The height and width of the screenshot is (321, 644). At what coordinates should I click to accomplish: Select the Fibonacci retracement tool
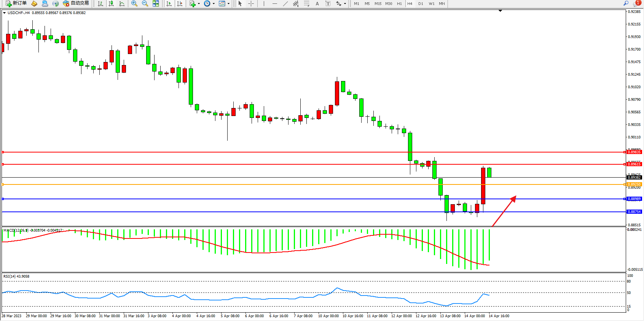(307, 3)
